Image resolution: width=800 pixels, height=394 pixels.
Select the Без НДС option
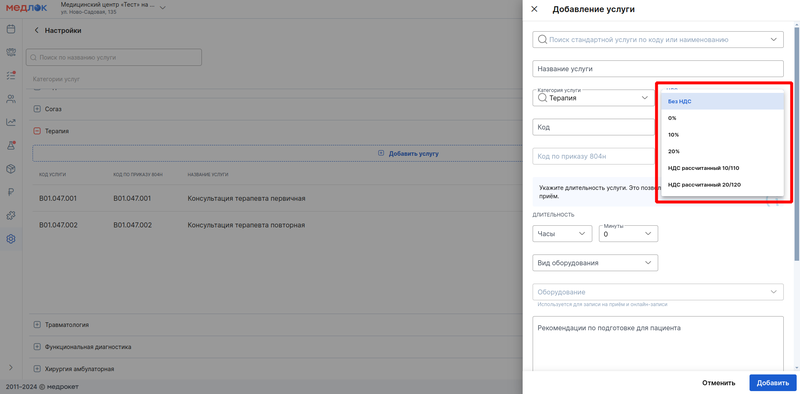click(722, 102)
